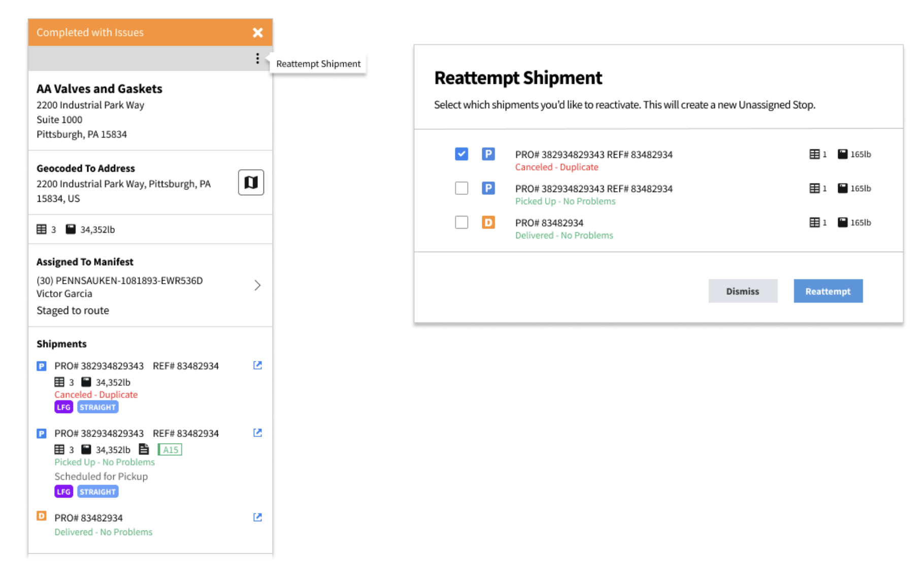
Task: Open map view for geocoded address
Action: (251, 182)
